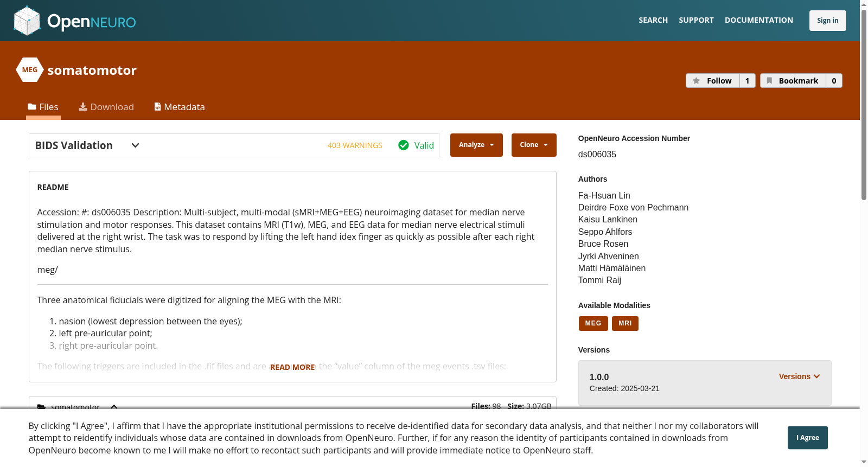Click the Sign in button

(x=828, y=21)
